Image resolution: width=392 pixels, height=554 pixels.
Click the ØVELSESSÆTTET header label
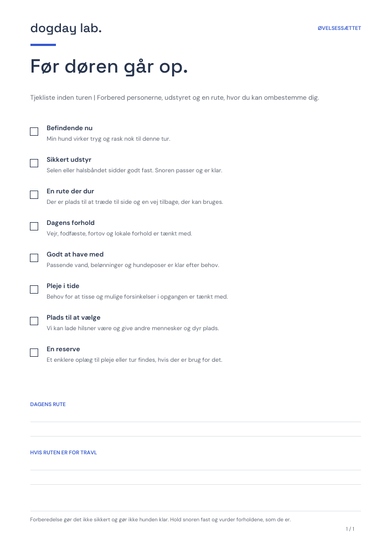339,28
